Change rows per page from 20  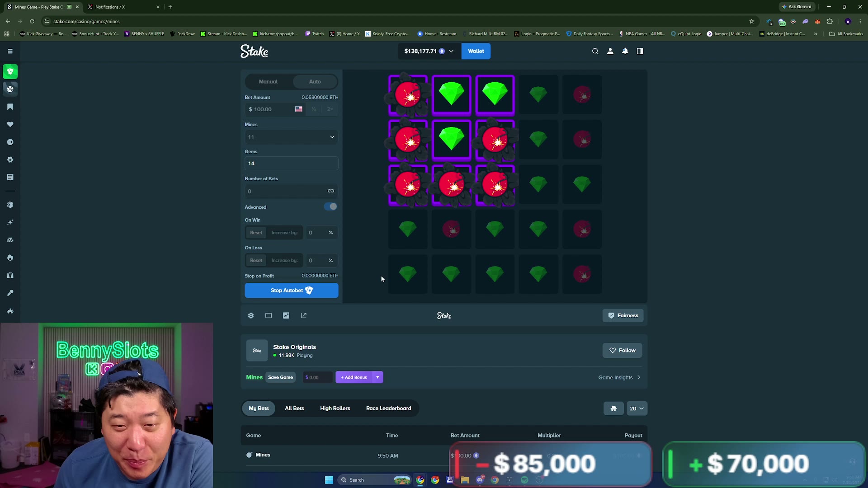[637, 408]
